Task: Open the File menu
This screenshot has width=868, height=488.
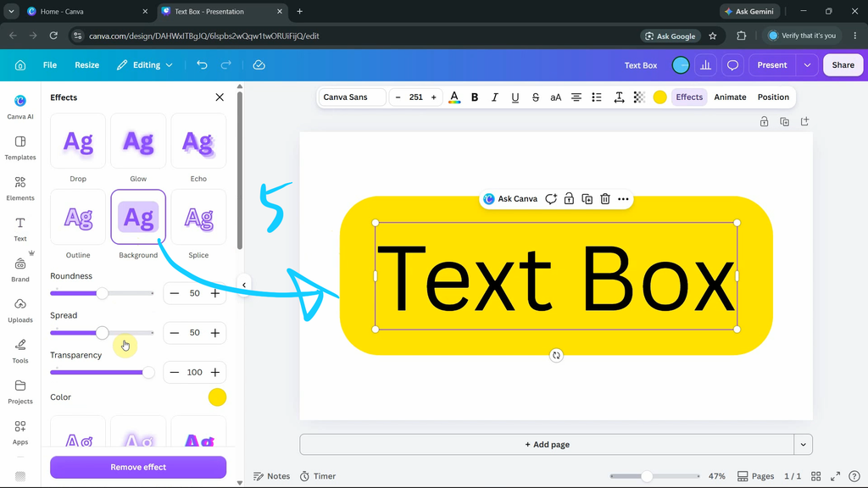Action: 50,65
